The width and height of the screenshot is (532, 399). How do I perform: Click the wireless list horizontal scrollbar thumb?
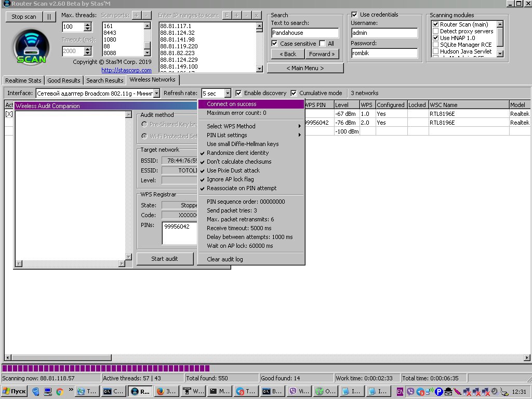pos(61,357)
